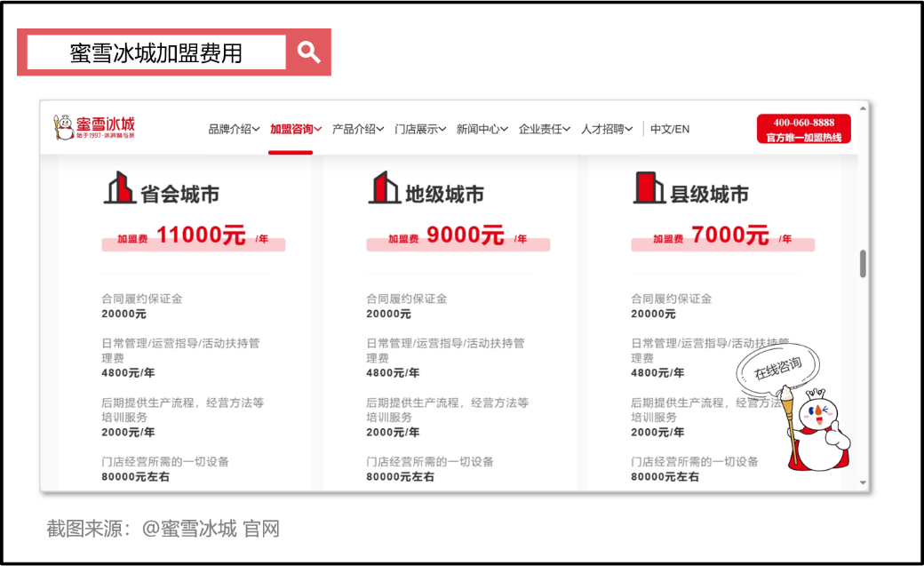924x566 pixels.
Task: Click the 省会城市 building icon
Action: (x=119, y=188)
